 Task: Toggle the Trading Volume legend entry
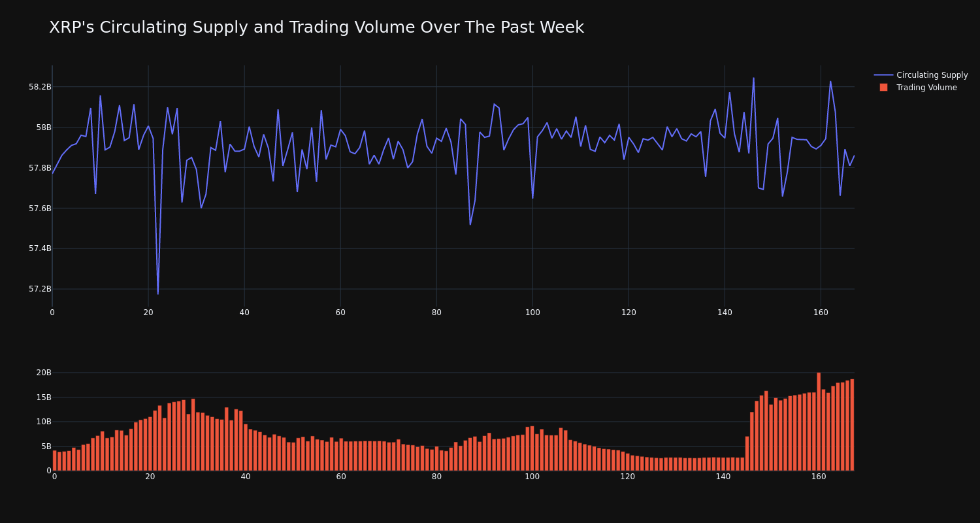point(921,88)
